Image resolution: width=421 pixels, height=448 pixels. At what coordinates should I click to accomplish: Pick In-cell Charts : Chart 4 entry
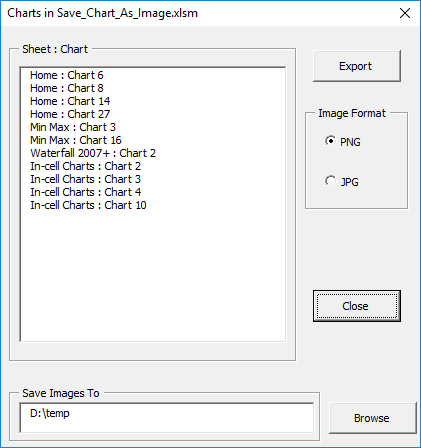[x=153, y=192]
